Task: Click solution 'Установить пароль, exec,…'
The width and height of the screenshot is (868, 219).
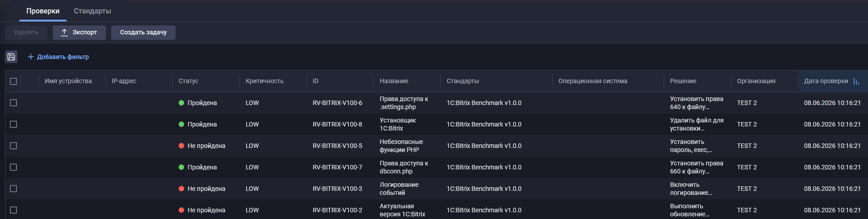Action: click(x=691, y=146)
